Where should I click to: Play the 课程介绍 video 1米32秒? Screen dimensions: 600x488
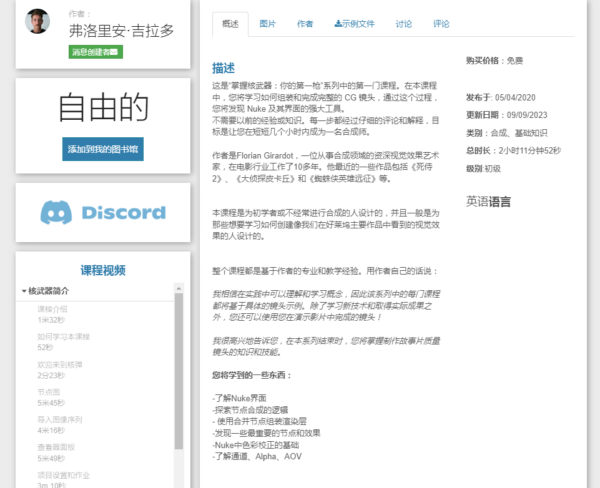click(x=52, y=314)
